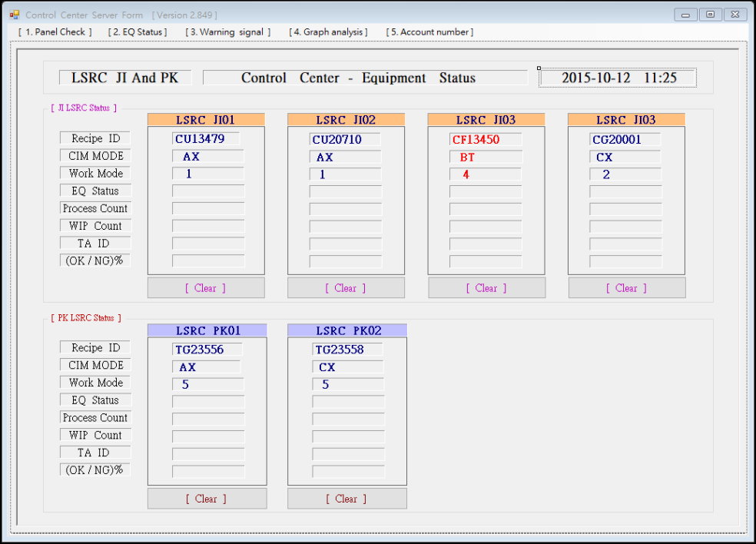Select the "2. EQ Status" menu item
The width and height of the screenshot is (756, 544).
138,32
